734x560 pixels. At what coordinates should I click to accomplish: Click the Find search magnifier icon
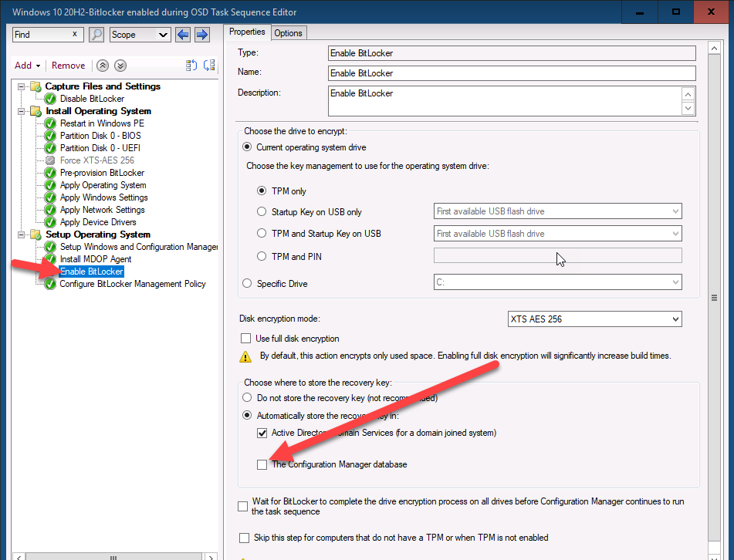click(96, 35)
